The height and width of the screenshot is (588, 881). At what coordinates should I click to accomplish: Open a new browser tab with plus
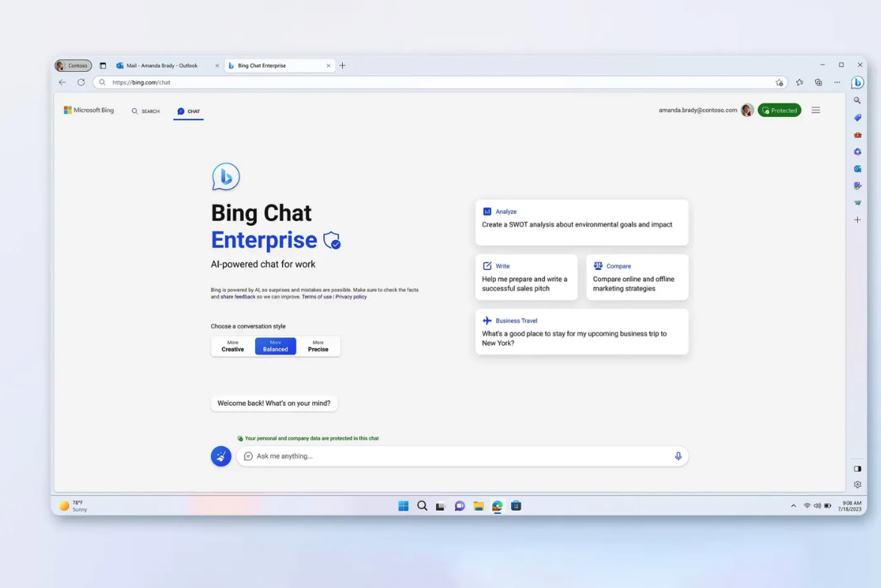(343, 66)
